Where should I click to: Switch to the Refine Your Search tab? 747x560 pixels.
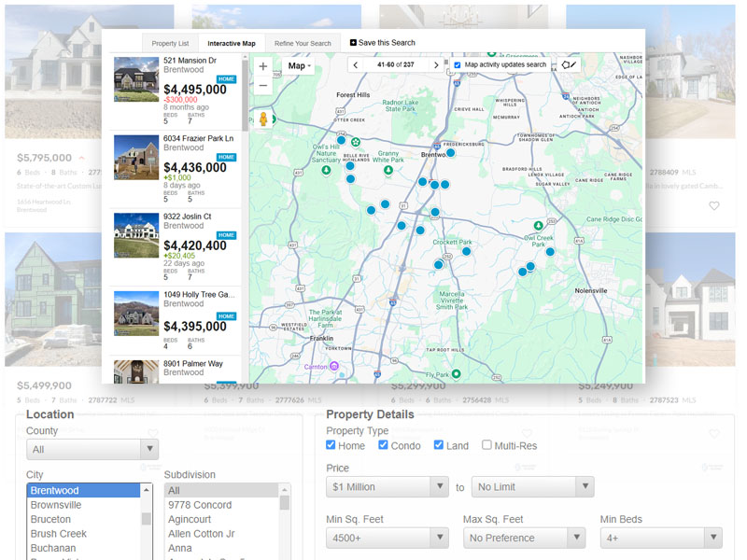tap(303, 43)
